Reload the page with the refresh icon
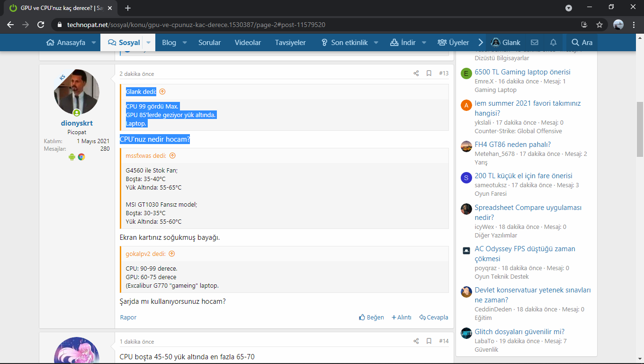 click(x=41, y=25)
